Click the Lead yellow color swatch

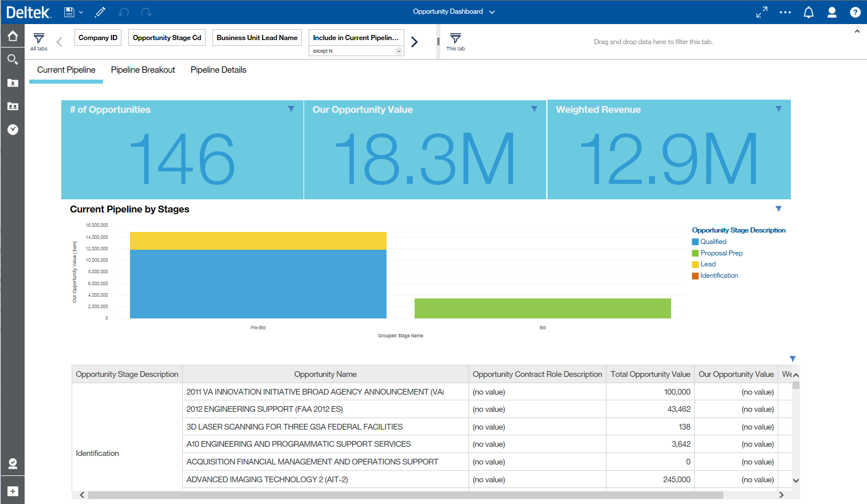pos(695,265)
